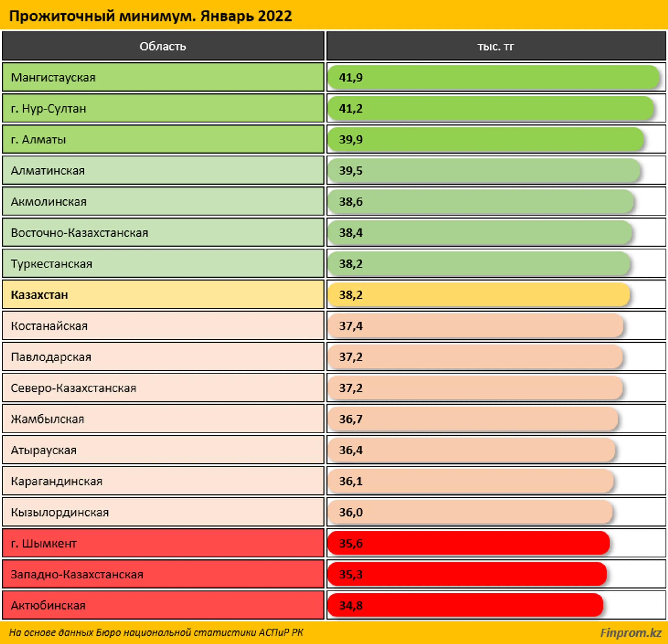668x644 pixels.
Task: Click the г. Алматы region cell
Action: (x=163, y=139)
